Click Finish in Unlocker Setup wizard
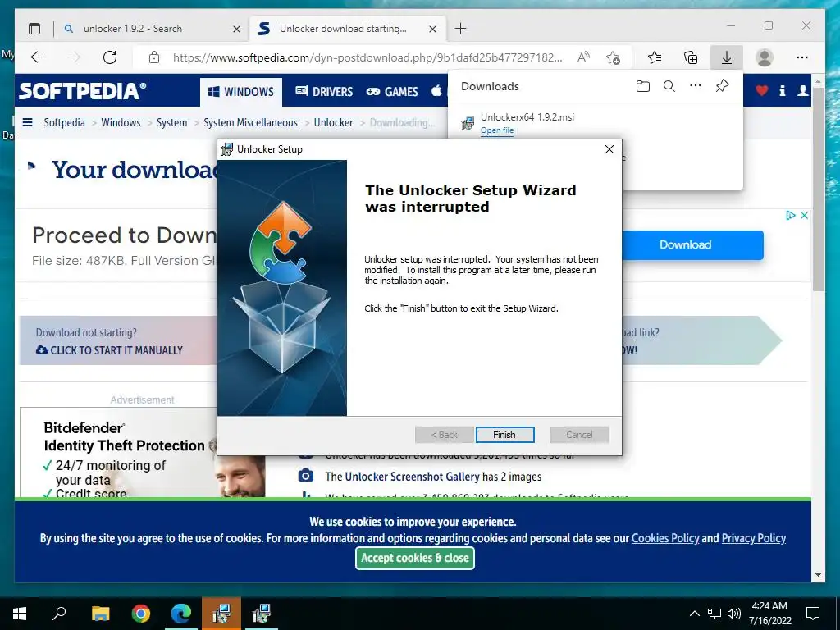This screenshot has width=840, height=630. (x=504, y=435)
